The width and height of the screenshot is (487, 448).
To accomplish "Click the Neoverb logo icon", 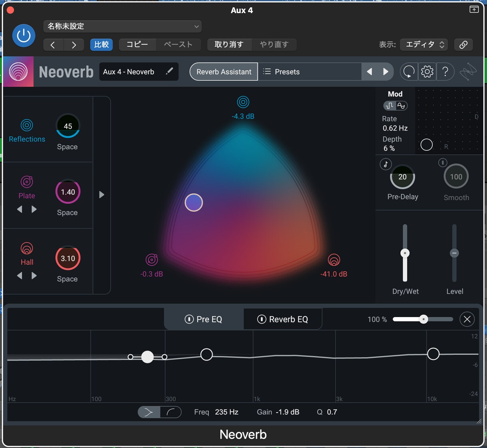I will click(x=18, y=72).
